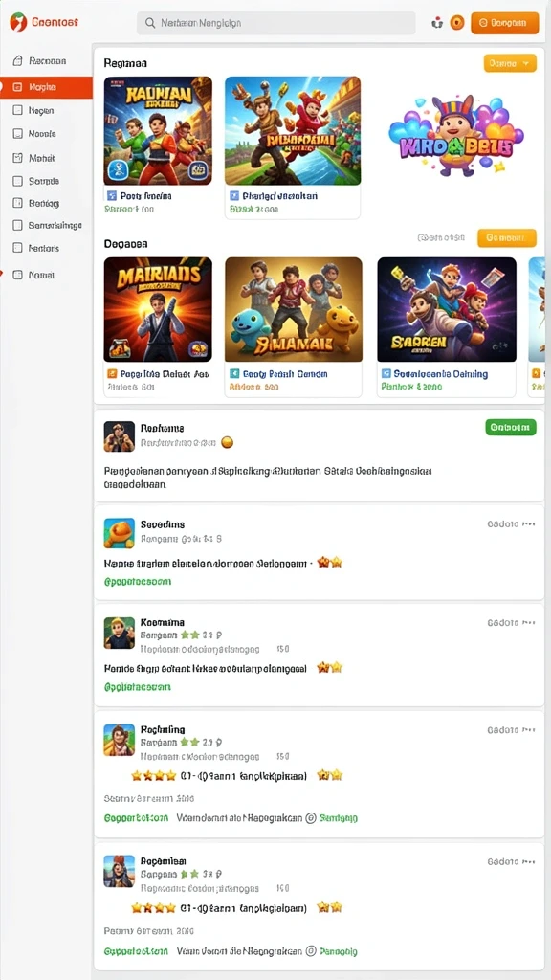Click the yellow button beside the second section heading
Viewport: 551px width, 980px height.
click(507, 238)
